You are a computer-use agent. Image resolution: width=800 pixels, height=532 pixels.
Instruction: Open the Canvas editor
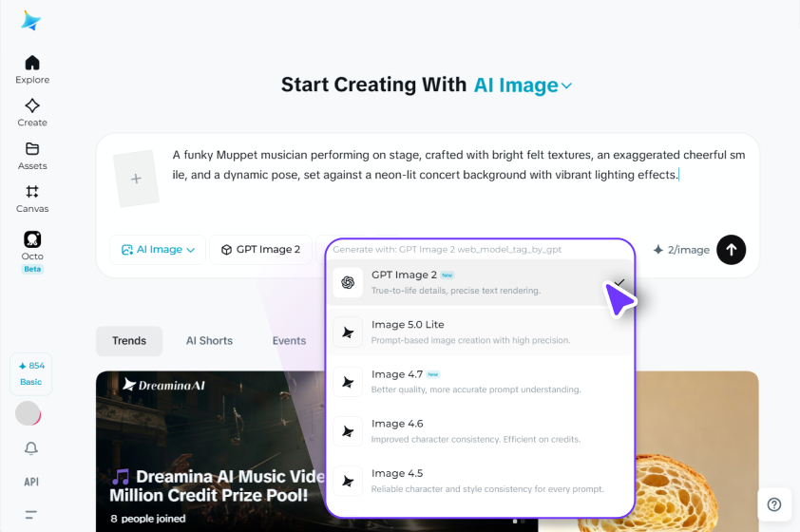click(32, 199)
